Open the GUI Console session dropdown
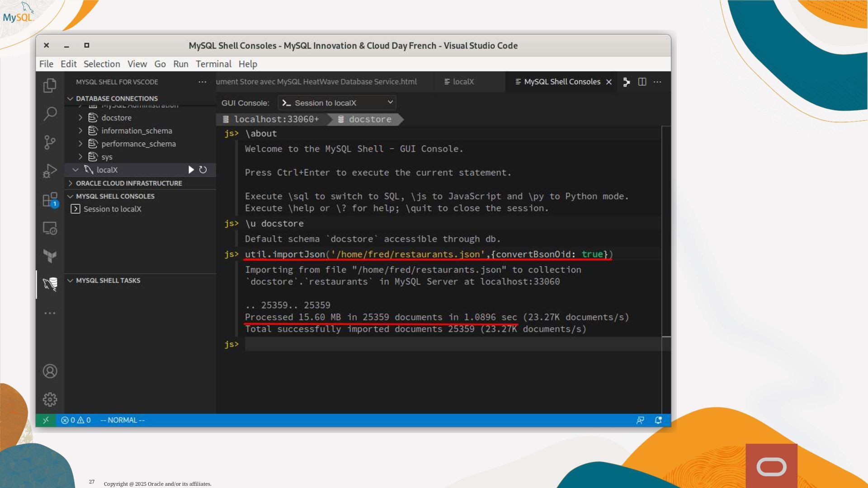 click(x=337, y=103)
